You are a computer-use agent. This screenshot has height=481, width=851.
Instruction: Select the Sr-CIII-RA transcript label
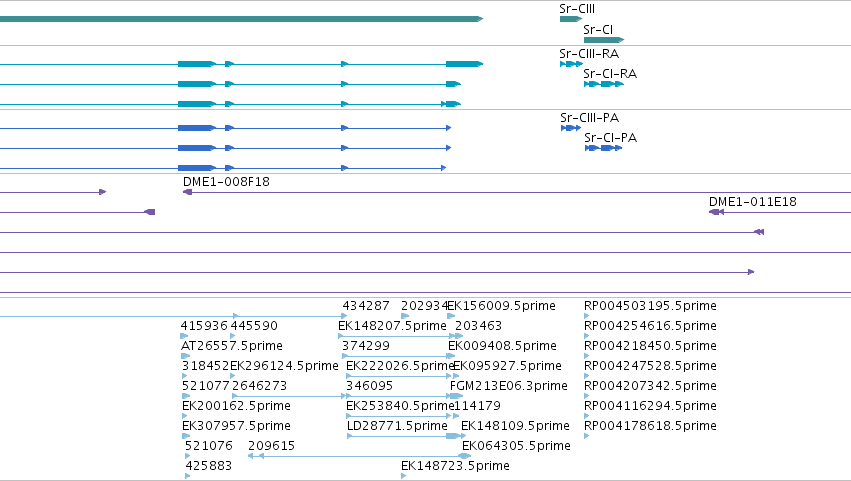[x=589, y=54]
